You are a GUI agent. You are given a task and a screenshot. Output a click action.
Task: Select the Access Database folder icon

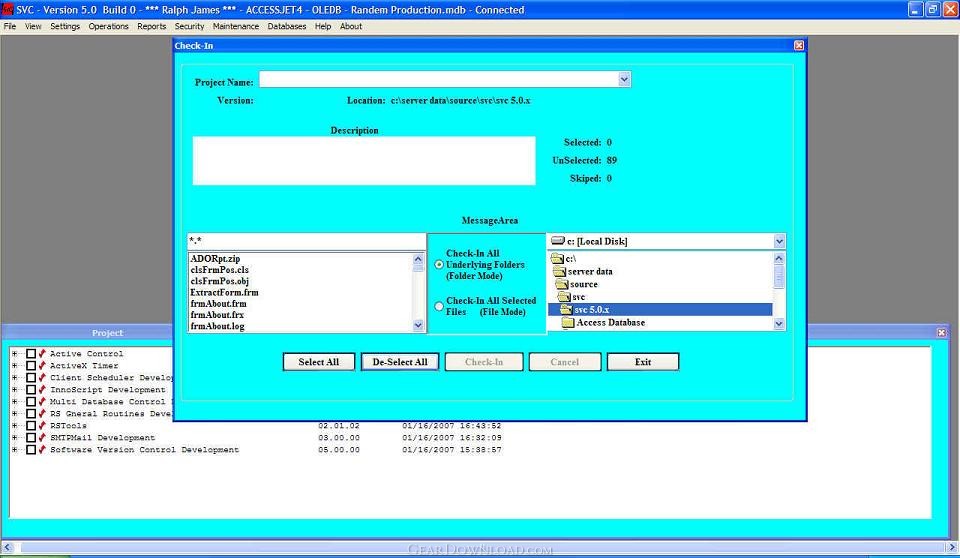coord(568,323)
